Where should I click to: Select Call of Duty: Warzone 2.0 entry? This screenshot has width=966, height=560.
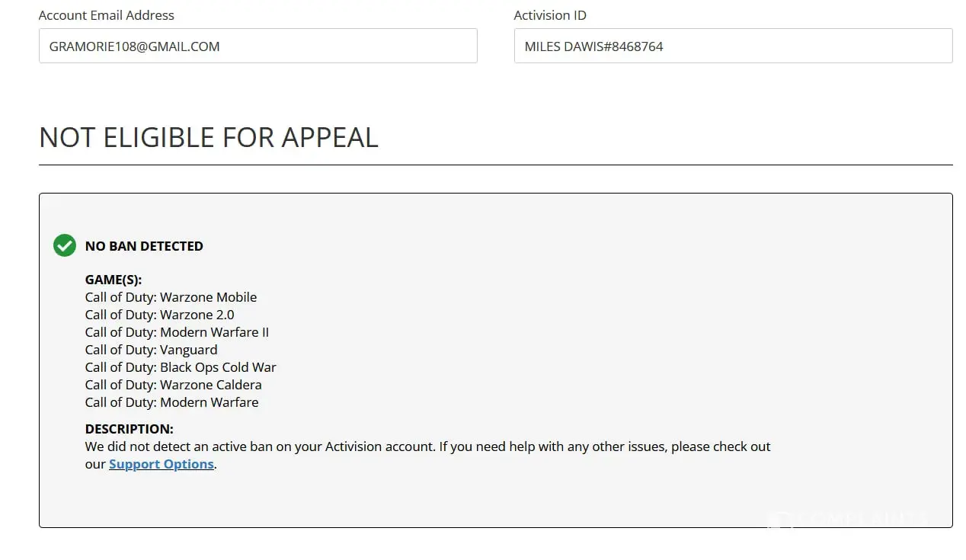[160, 315]
